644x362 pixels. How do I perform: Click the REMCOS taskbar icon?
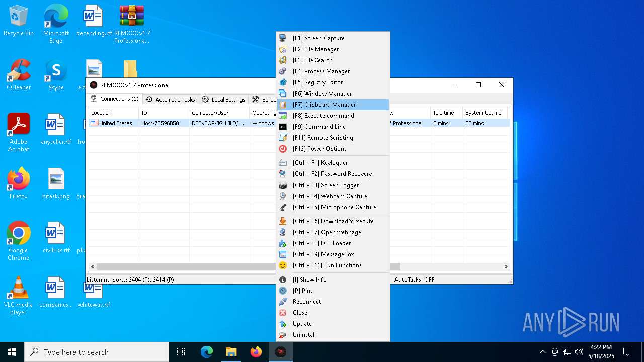(280, 352)
